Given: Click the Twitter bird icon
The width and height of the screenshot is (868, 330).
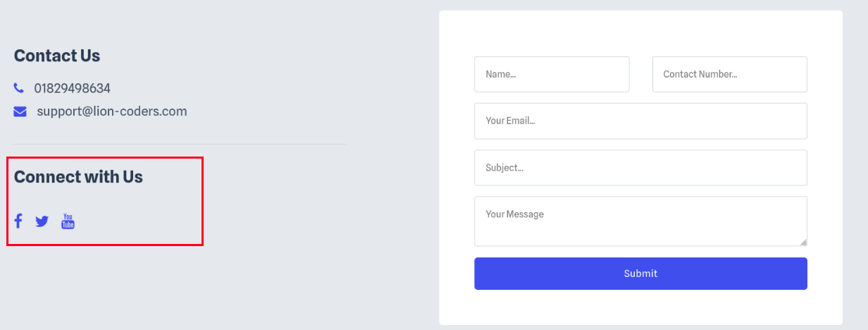Looking at the screenshot, I should 42,221.
